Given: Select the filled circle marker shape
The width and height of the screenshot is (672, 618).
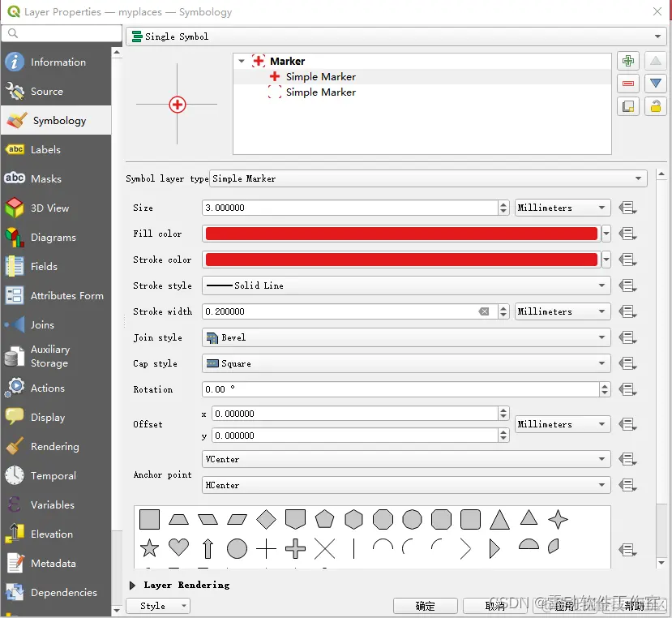Looking at the screenshot, I should (x=237, y=548).
